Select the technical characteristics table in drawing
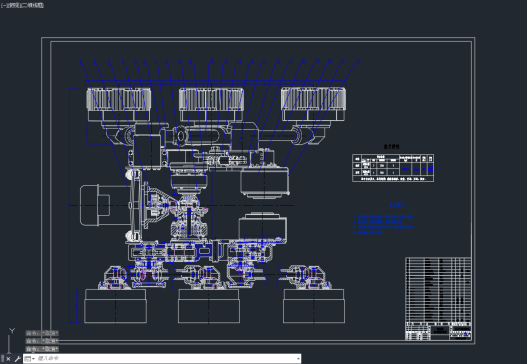The height and width of the screenshot is (364, 527). (x=393, y=168)
